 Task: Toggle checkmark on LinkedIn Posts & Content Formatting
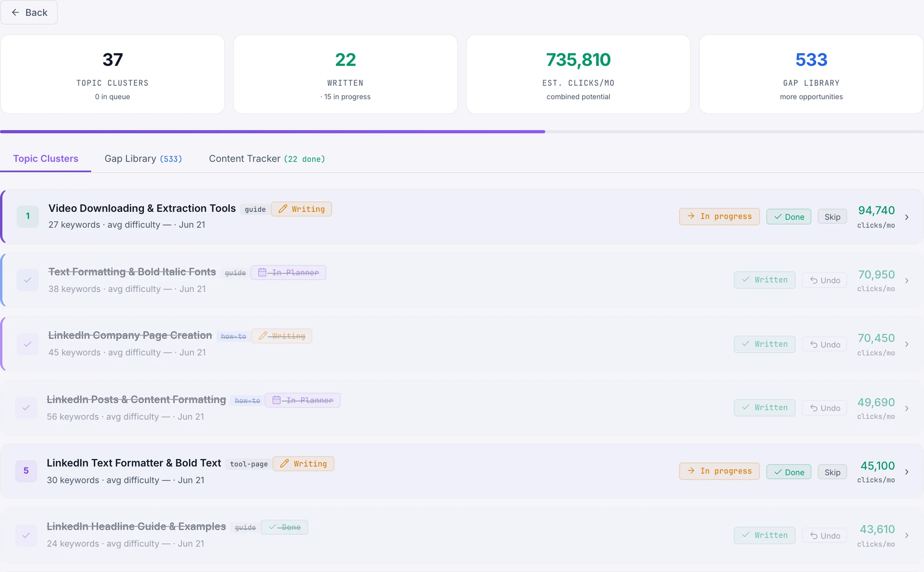click(x=26, y=408)
